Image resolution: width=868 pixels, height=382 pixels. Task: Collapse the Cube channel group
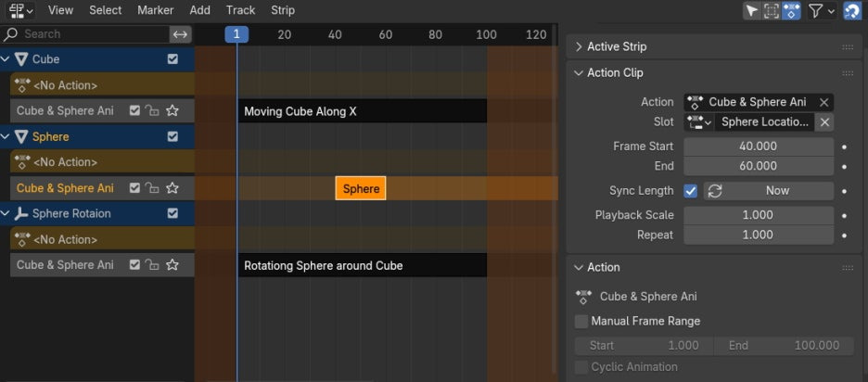pyautogui.click(x=6, y=59)
